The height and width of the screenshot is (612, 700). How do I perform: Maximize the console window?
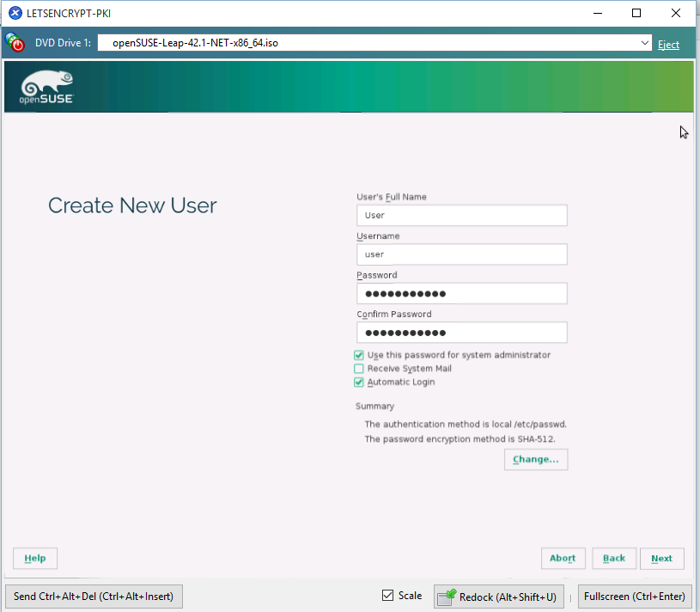point(636,13)
